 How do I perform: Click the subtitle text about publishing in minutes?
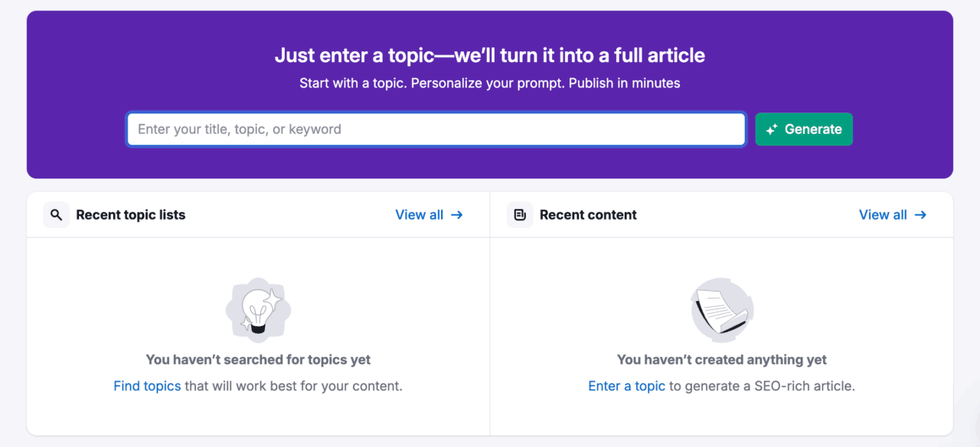(x=490, y=83)
